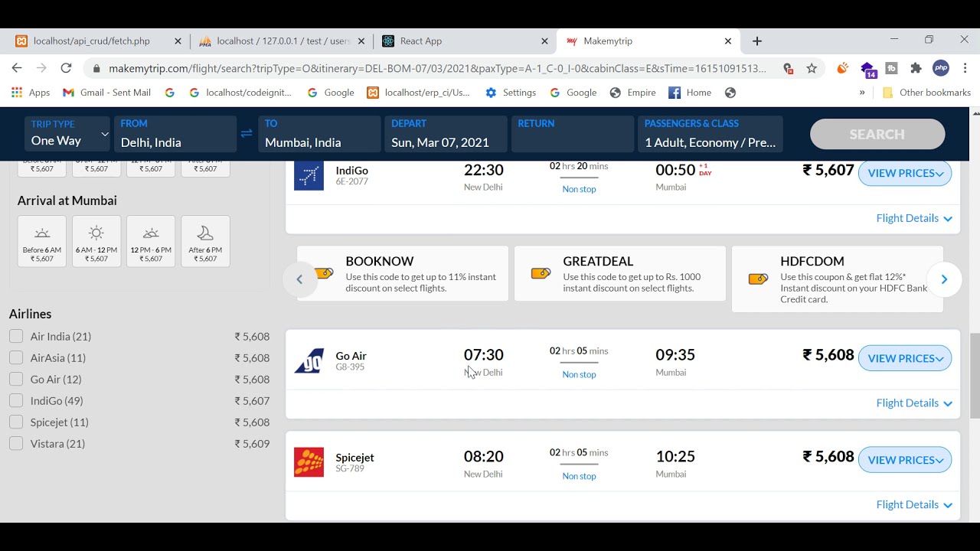Image resolution: width=980 pixels, height=551 pixels.
Task: Click the Spicejet airline logo
Action: [309, 462]
